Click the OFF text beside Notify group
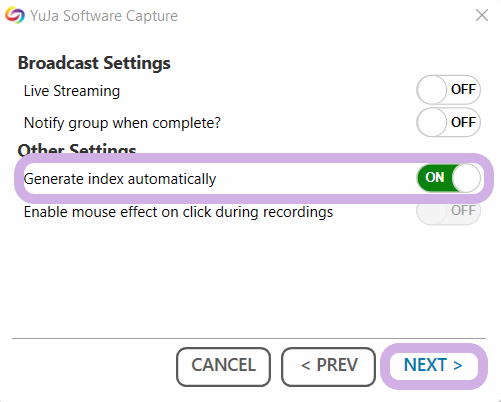Viewport: 501px width, 402px height. [463, 122]
